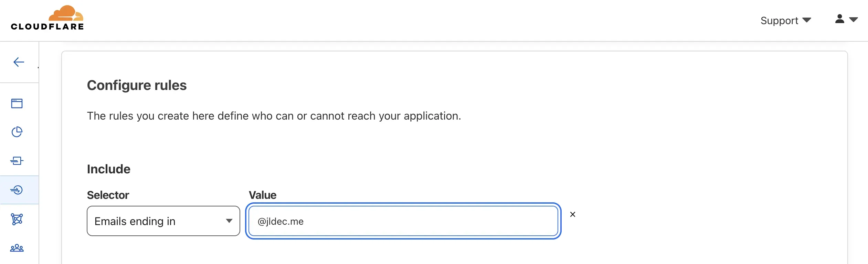
Task: Open the analytics pie chart sidebar icon
Action: click(x=17, y=132)
